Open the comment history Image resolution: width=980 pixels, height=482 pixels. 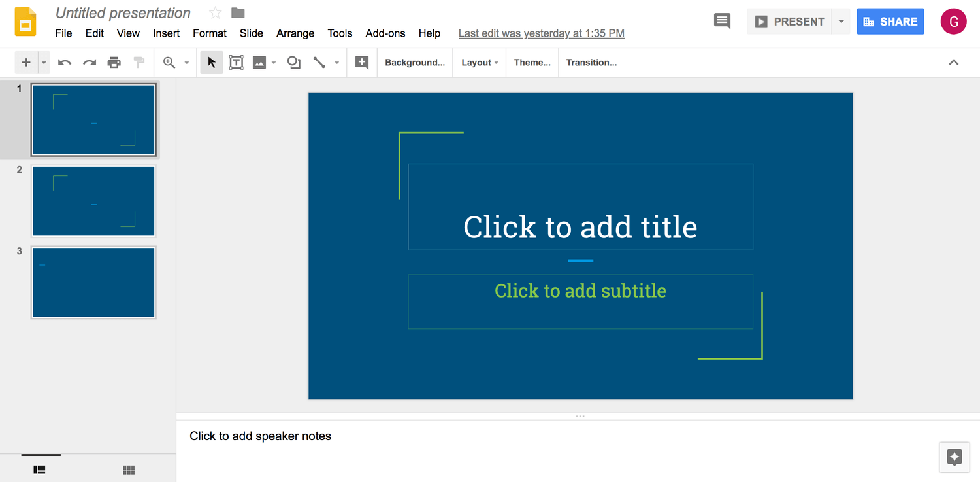coord(722,21)
